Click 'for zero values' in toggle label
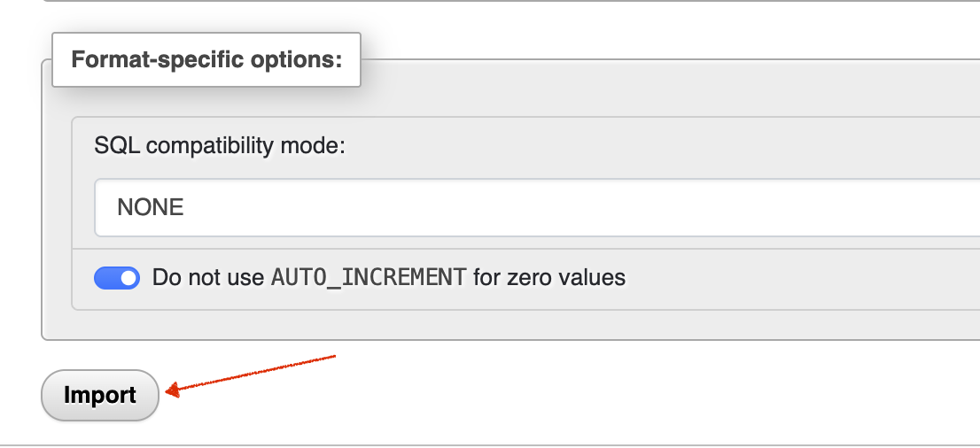 pyautogui.click(x=549, y=278)
